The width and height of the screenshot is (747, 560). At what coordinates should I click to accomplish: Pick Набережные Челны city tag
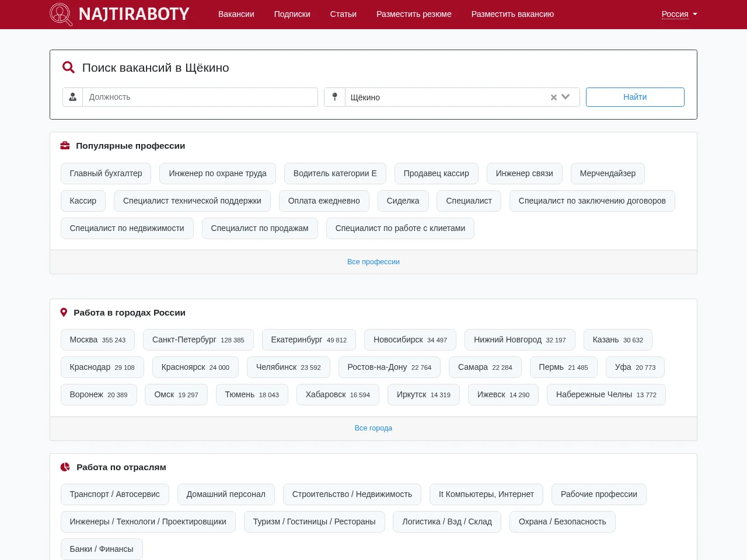pyautogui.click(x=606, y=394)
